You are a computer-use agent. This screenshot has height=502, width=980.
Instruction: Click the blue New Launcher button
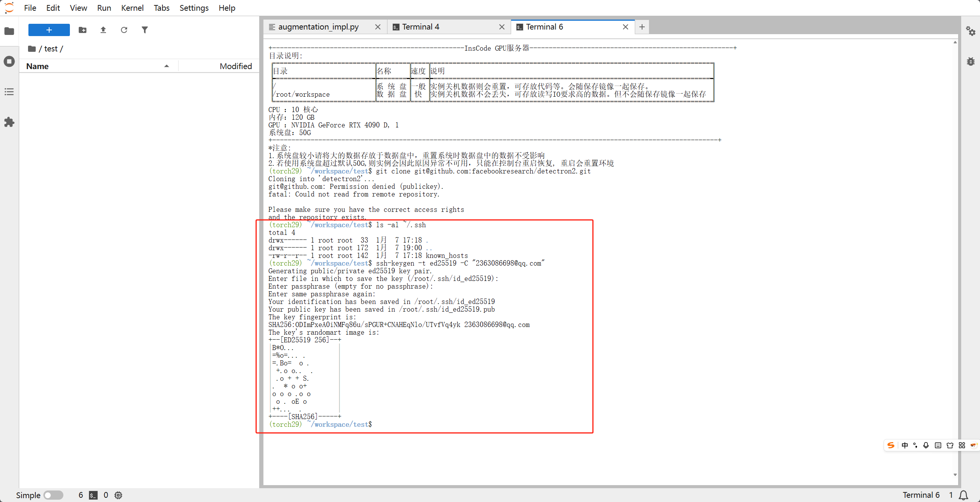[49, 30]
